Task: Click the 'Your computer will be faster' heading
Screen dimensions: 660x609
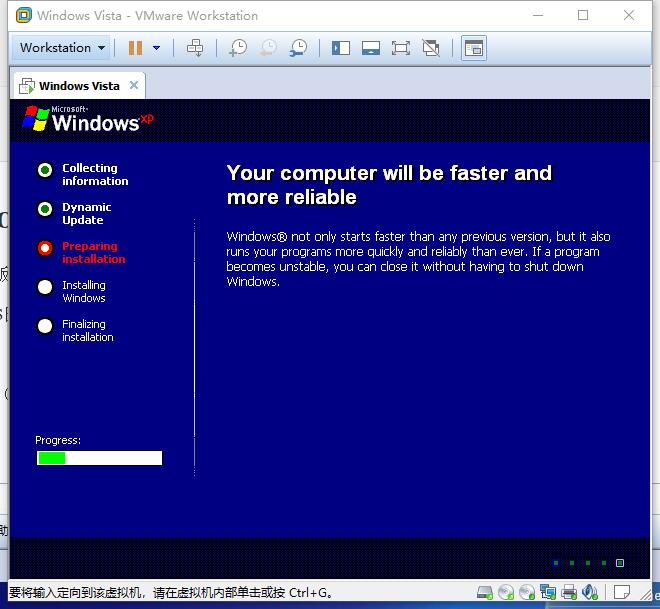Action: 389,185
